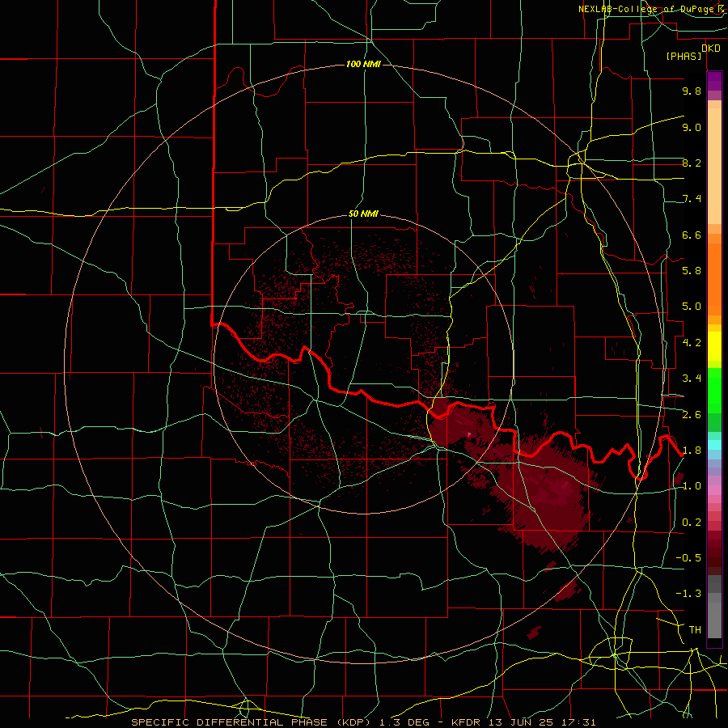This screenshot has height=728, width=728.
Task: Pick the orange segment of the color bar
Action: point(714,280)
